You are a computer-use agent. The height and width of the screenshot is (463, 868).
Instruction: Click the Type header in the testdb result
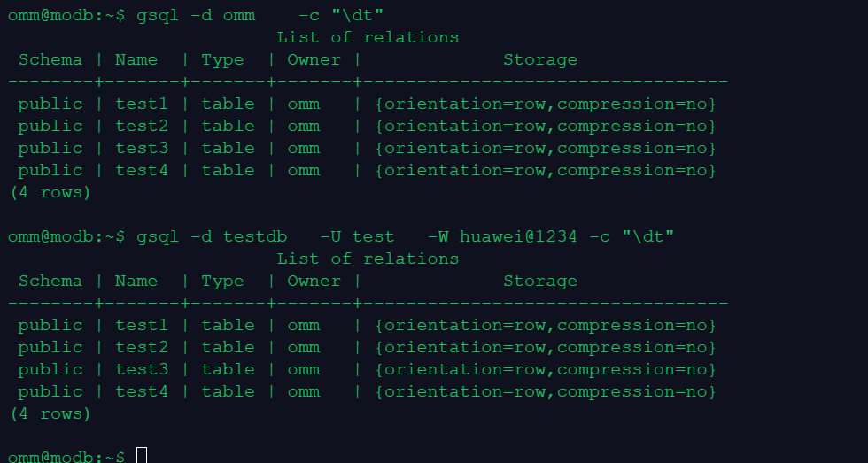pyautogui.click(x=222, y=282)
